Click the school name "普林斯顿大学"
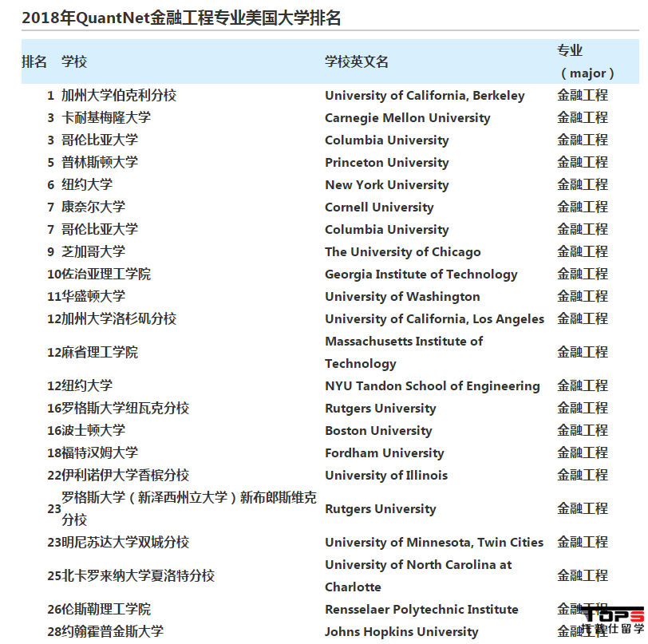Screen dimensions: 648x644 click(100, 163)
